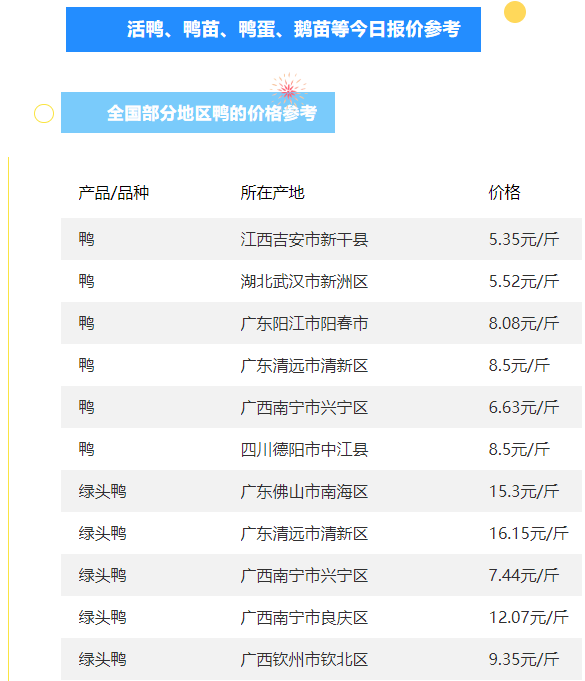Click the 江西吉安市新干县 row location
The image size is (585, 681).
point(304,239)
